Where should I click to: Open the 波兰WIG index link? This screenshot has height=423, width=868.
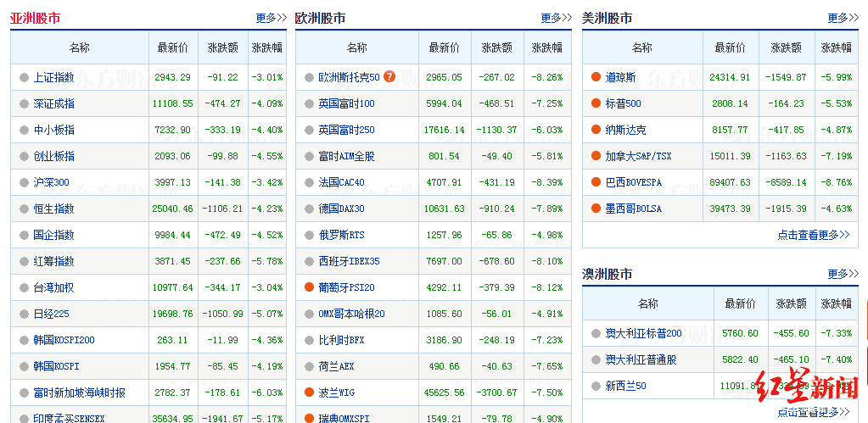click(337, 392)
